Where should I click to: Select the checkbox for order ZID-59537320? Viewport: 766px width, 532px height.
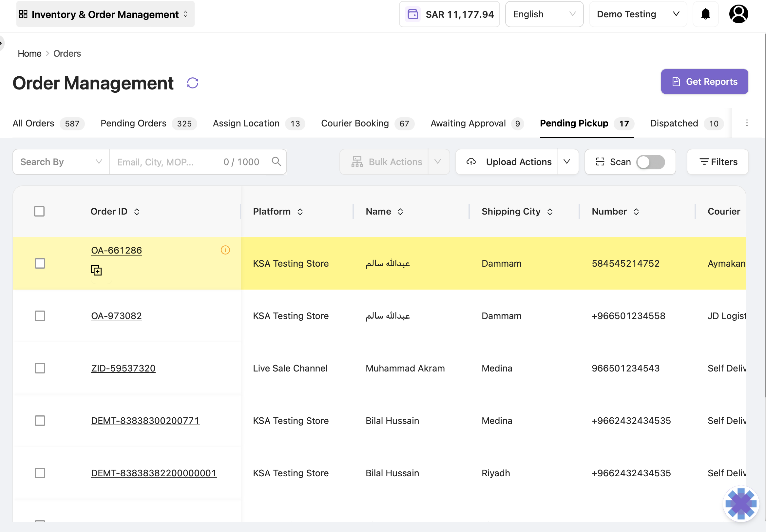point(40,368)
